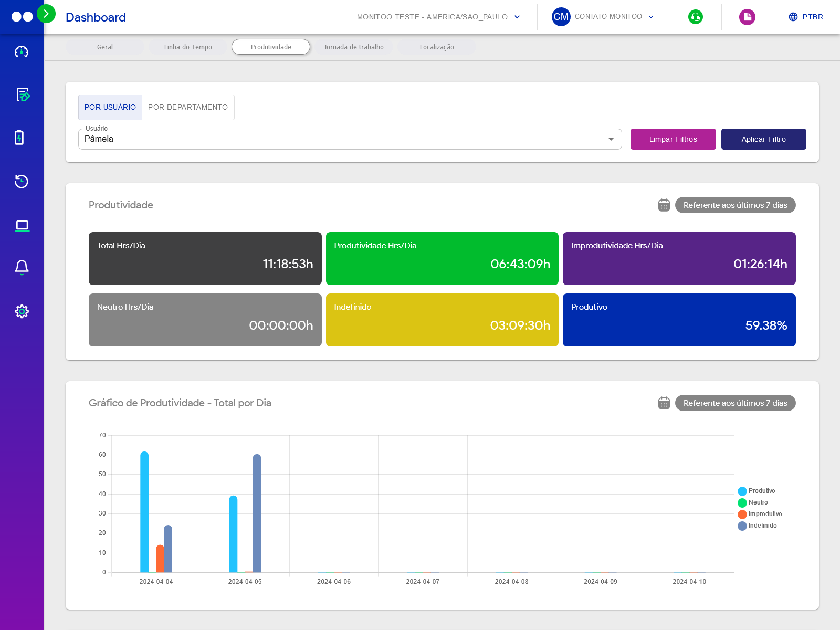Select the POR DEPARTAMENTO tab
Viewport: 840px width, 630px height.
[188, 107]
